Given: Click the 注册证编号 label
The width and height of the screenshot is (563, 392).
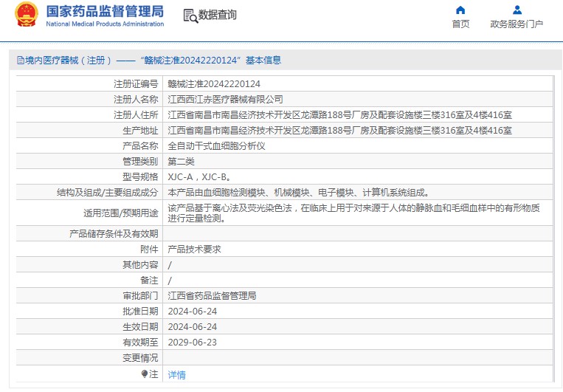Looking at the screenshot, I should 136,84.
